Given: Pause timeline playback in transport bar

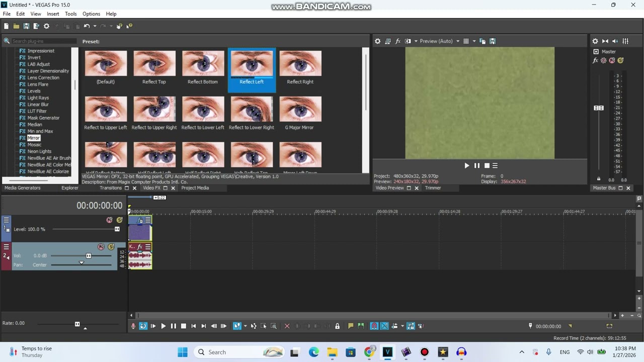Looking at the screenshot, I should [174, 326].
